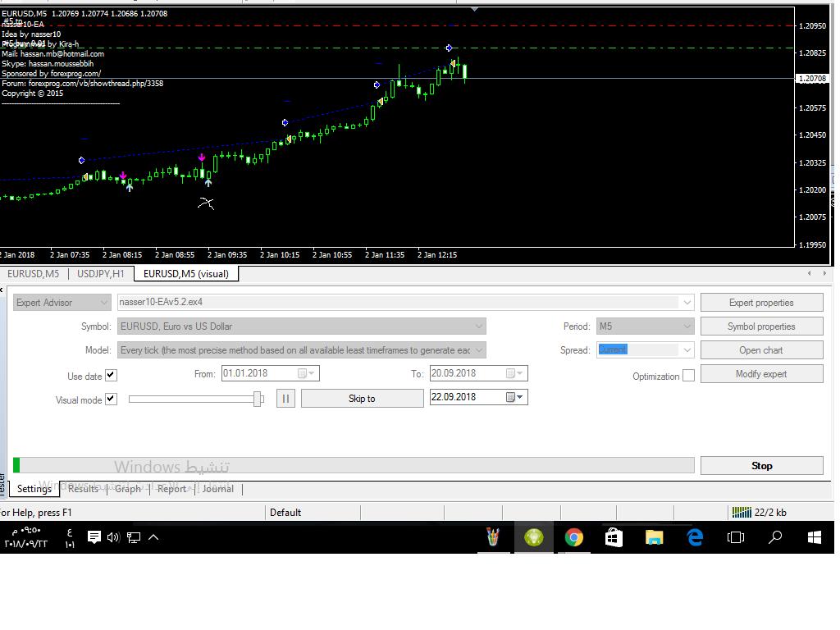This screenshot has height=630, width=840.
Task: Switch to the USDJPY,H1 chart tab
Action: [x=101, y=274]
